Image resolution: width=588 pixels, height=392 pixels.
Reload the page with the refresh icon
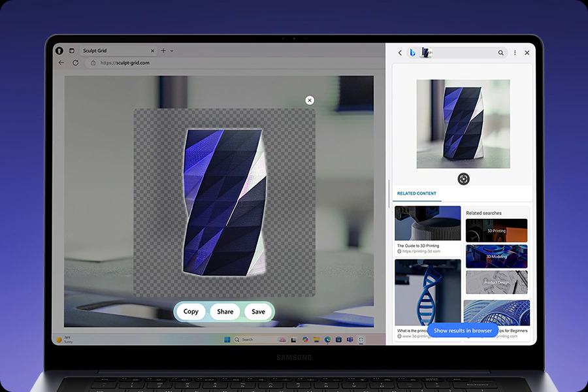point(76,63)
